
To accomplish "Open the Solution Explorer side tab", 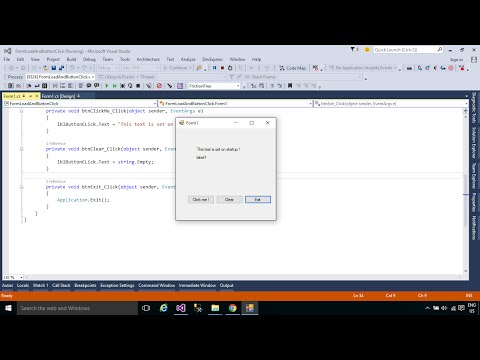I will [474, 143].
